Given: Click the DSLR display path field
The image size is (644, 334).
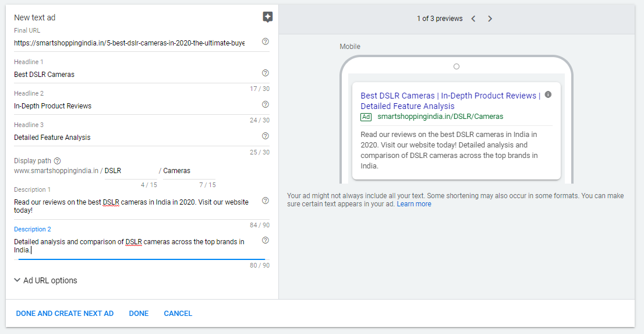Looking at the screenshot, I should coord(130,171).
